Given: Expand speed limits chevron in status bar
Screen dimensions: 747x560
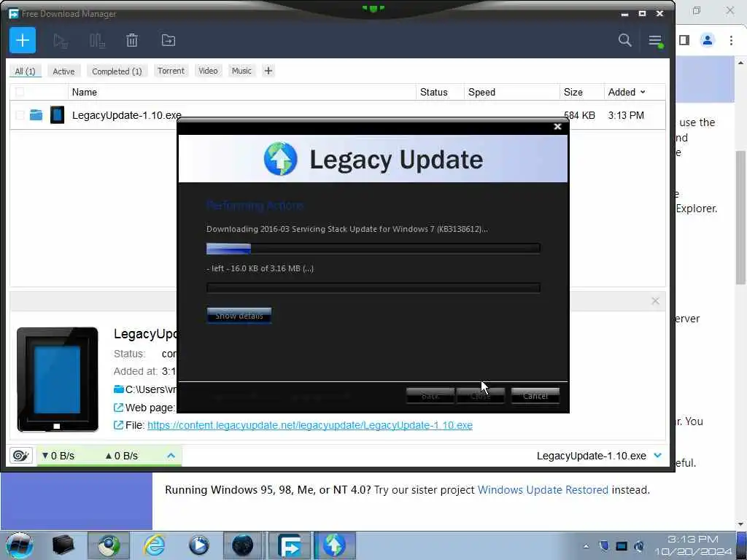Looking at the screenshot, I should pos(171,456).
